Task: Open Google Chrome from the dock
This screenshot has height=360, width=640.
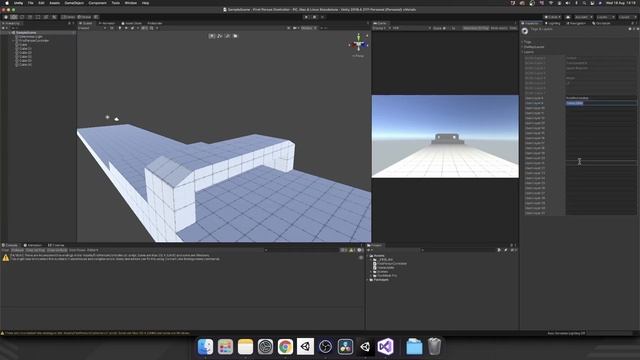Action: [285, 347]
